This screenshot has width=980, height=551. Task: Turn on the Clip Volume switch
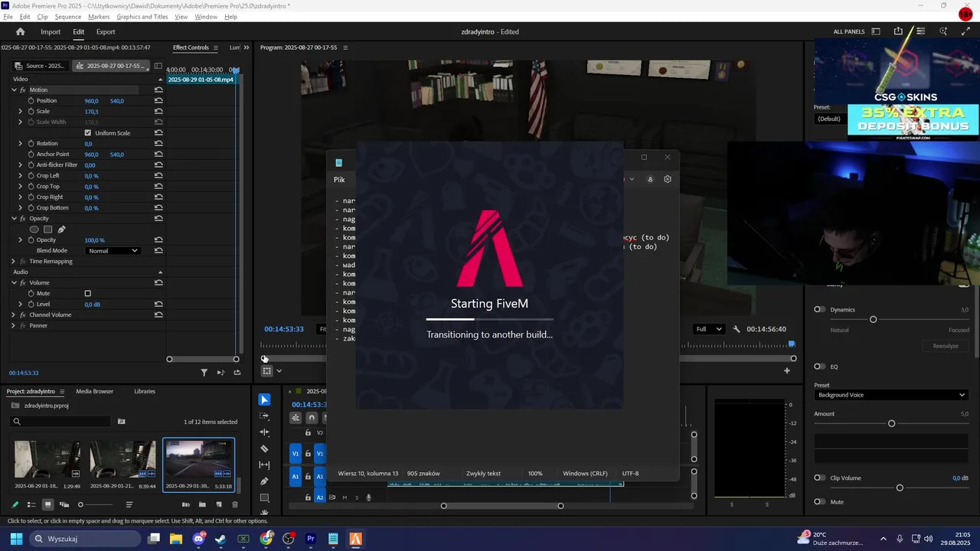pyautogui.click(x=819, y=478)
